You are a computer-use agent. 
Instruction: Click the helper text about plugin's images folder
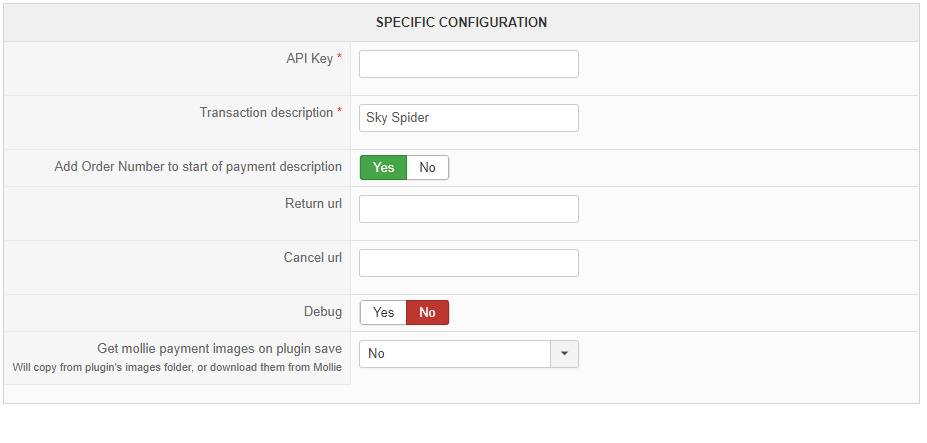pos(177,367)
